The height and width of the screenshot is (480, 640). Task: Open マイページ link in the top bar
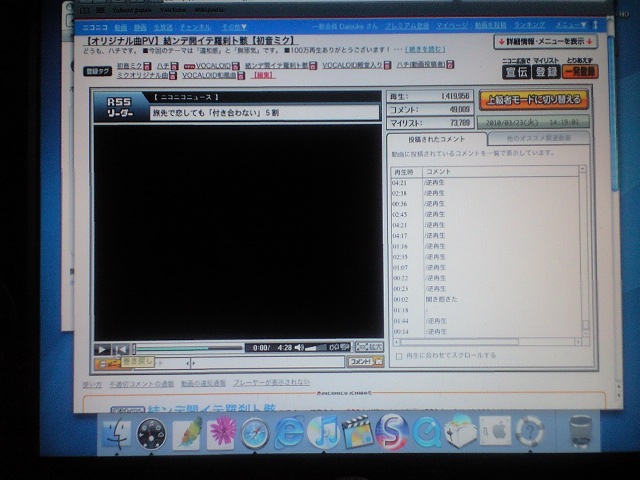452,26
